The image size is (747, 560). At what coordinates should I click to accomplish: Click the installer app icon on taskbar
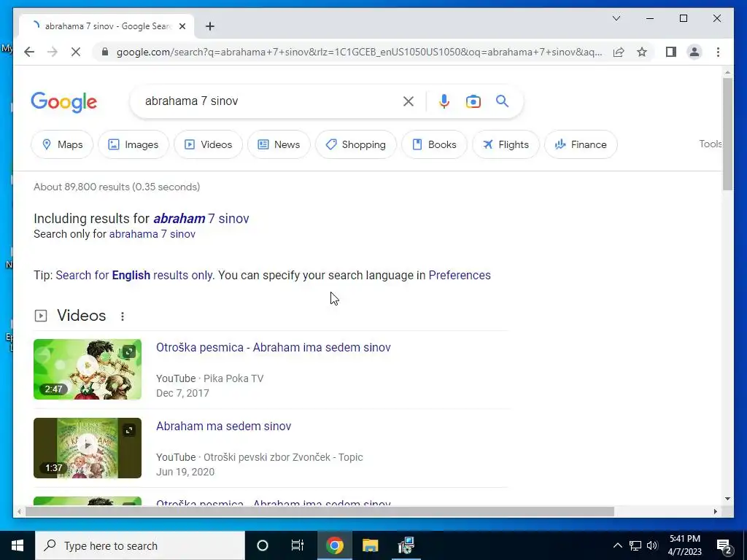[x=406, y=545]
